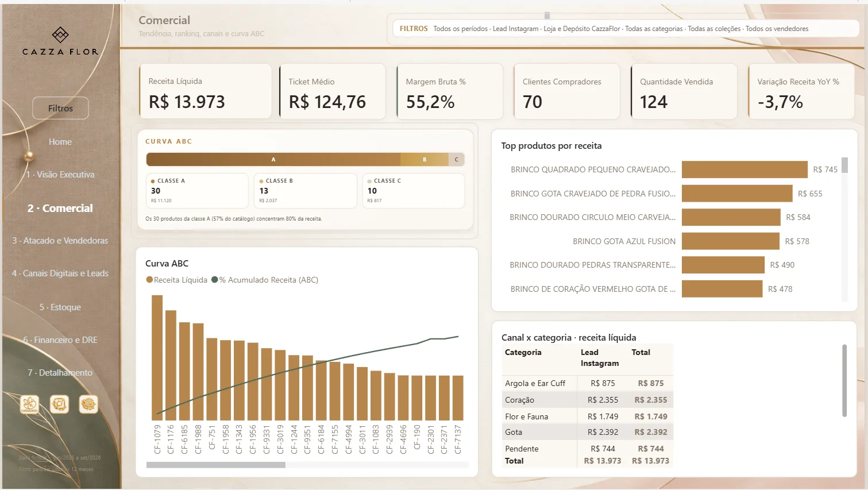Select segment C of the ABC bar
The width and height of the screenshot is (868, 490).
tap(457, 159)
